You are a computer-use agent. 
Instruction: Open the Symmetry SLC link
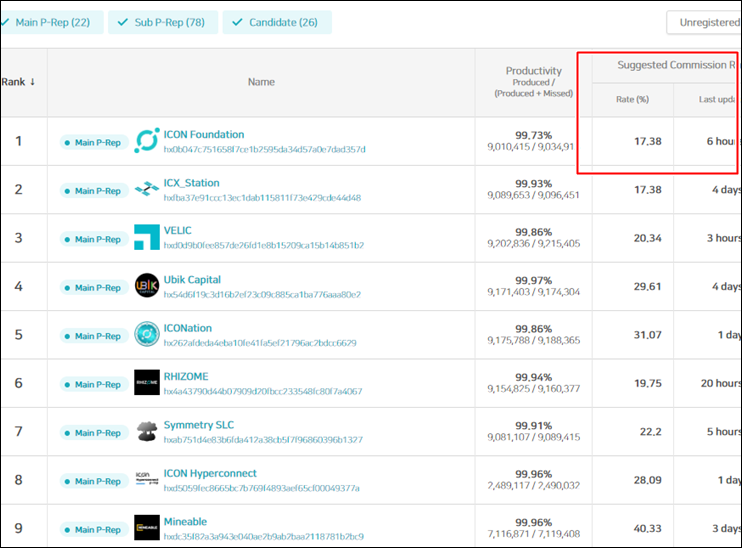199,425
